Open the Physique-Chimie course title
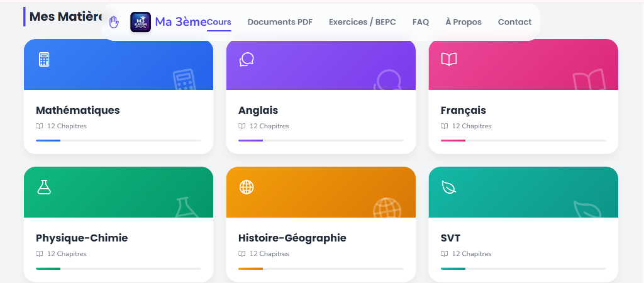This screenshot has width=644, height=283. click(82, 238)
